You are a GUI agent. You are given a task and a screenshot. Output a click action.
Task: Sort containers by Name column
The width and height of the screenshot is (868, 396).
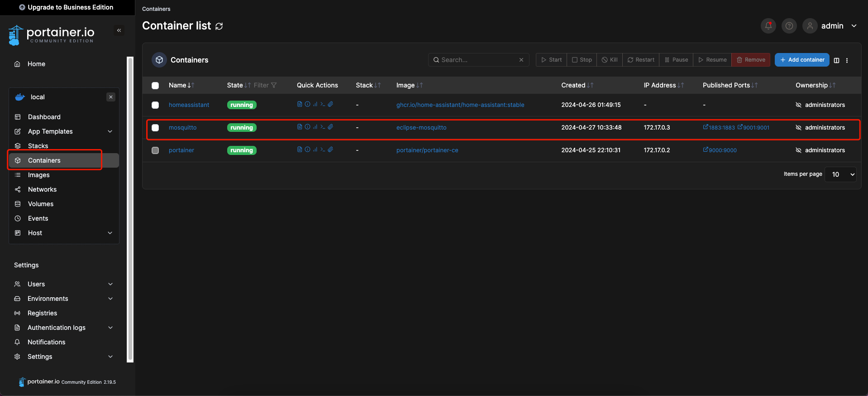[x=181, y=85]
